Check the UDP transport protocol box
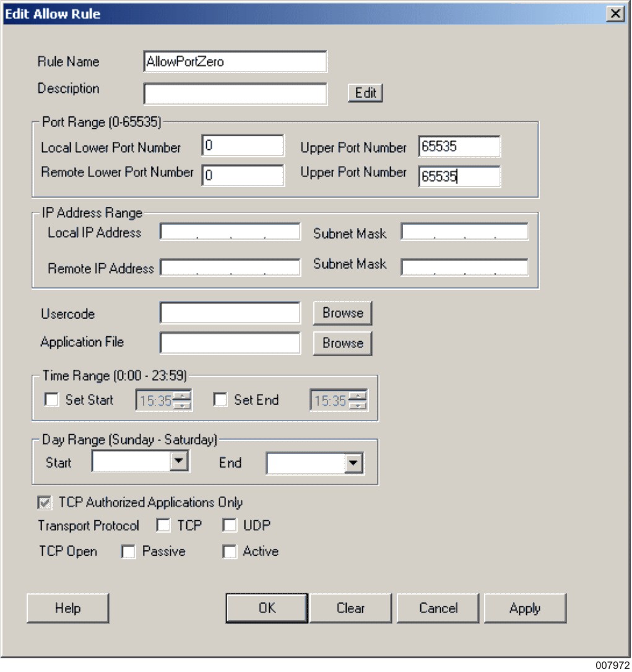The height and width of the screenshot is (672, 632). (x=230, y=526)
